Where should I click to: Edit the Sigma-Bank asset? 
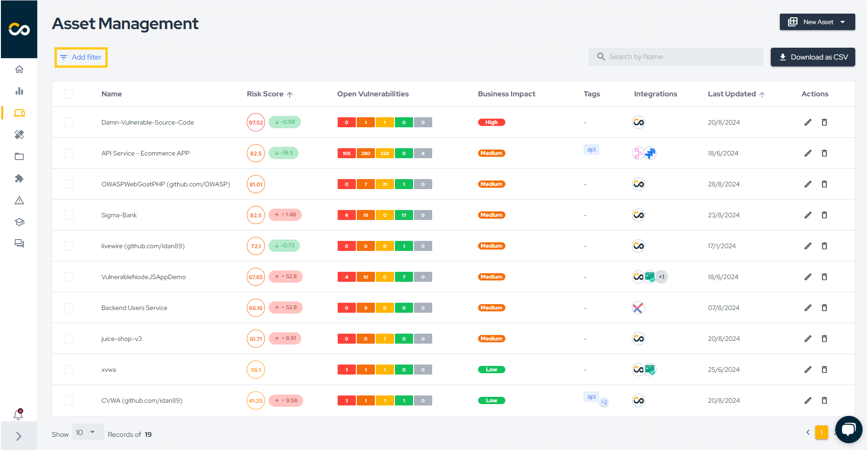click(x=808, y=215)
